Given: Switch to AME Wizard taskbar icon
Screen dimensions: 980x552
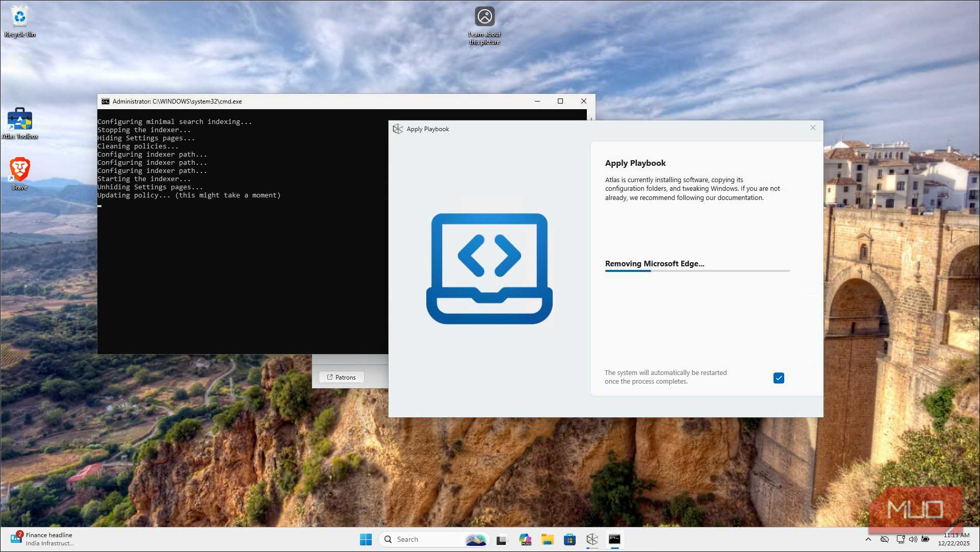Looking at the screenshot, I should coord(592,539).
